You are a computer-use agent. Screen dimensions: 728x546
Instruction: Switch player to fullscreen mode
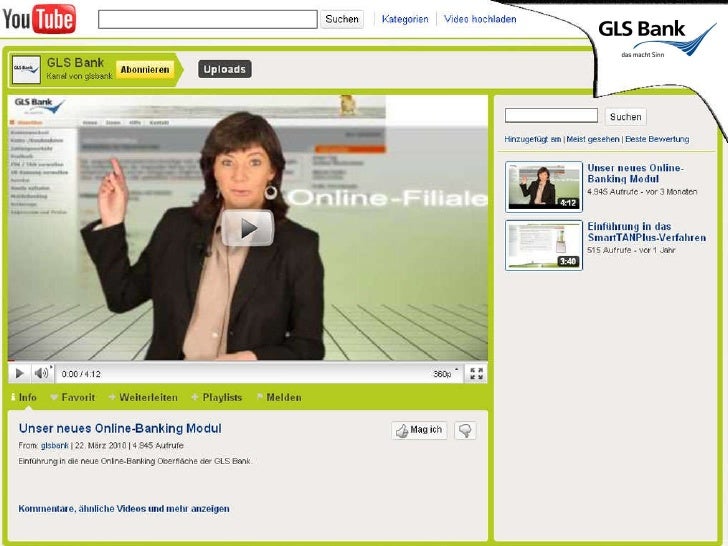476,373
